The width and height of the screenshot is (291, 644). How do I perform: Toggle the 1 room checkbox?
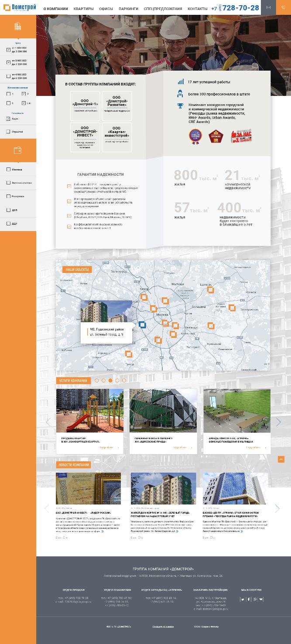pyautogui.click(x=9, y=94)
